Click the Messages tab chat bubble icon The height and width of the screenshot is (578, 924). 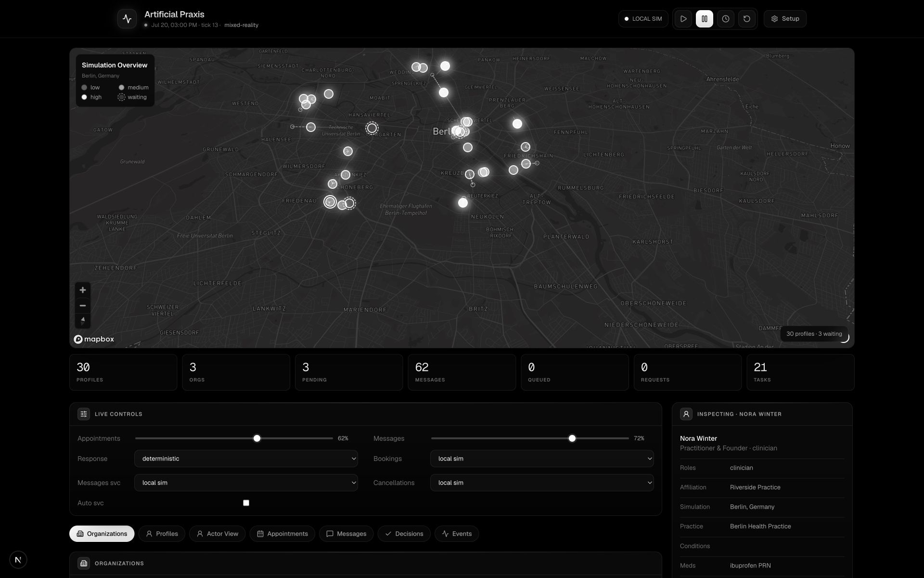330,534
